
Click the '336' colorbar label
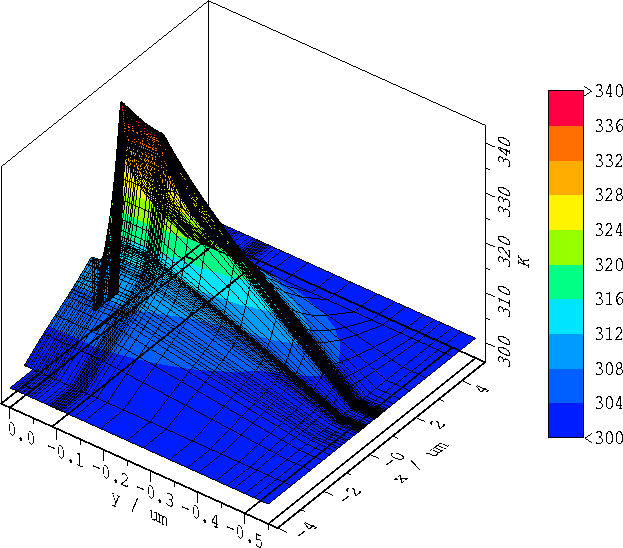click(609, 126)
